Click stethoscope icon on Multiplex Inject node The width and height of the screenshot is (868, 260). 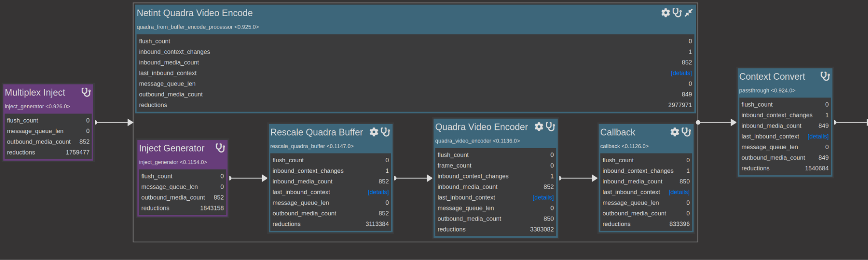(86, 92)
